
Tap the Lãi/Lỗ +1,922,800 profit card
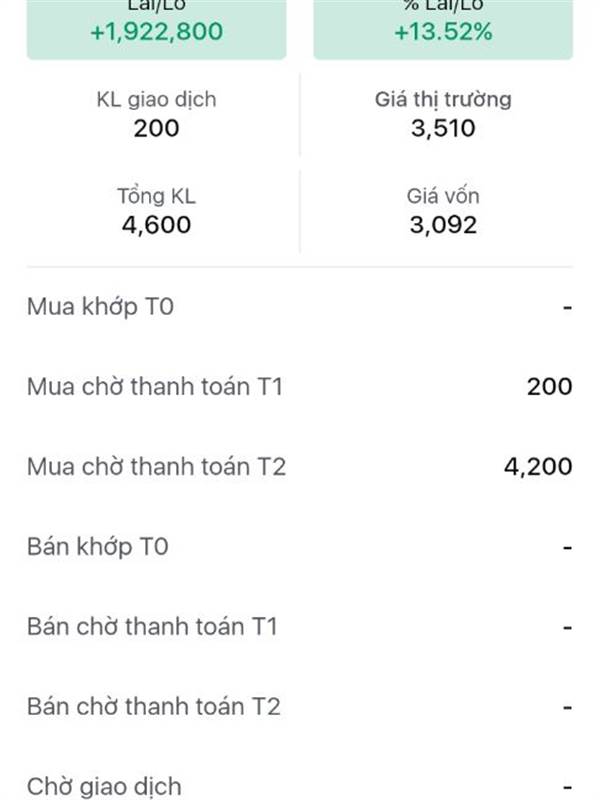(x=156, y=28)
